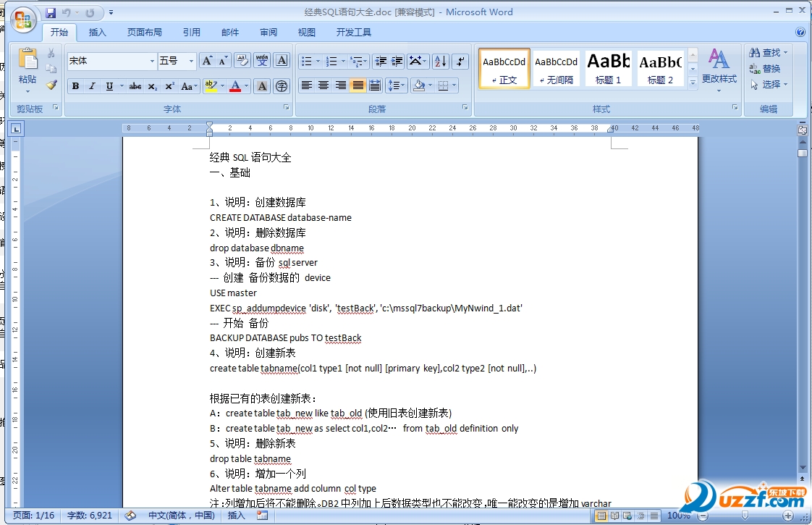The image size is (812, 525).
Task: Open the 审阅 ribbon tab
Action: [x=268, y=32]
